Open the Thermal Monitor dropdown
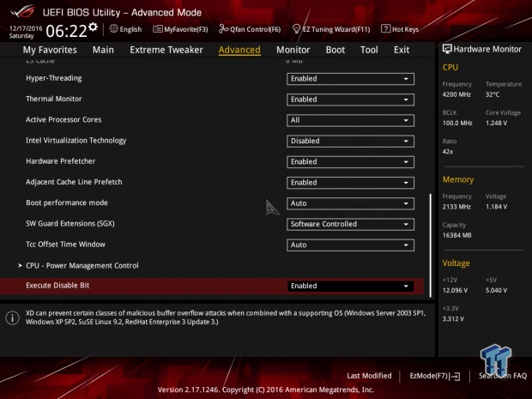Image resolution: width=532 pixels, height=399 pixels. pyautogui.click(x=350, y=100)
